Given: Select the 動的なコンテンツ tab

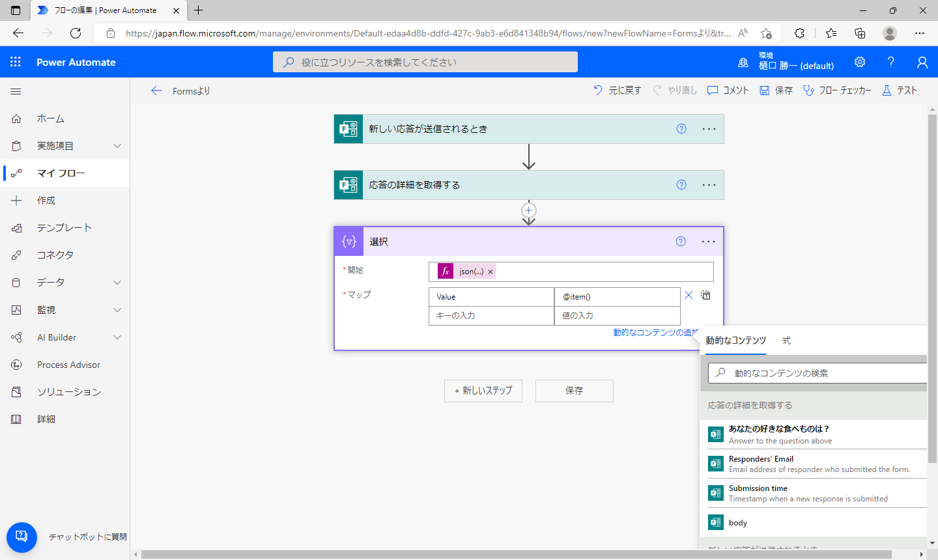Looking at the screenshot, I should (735, 341).
